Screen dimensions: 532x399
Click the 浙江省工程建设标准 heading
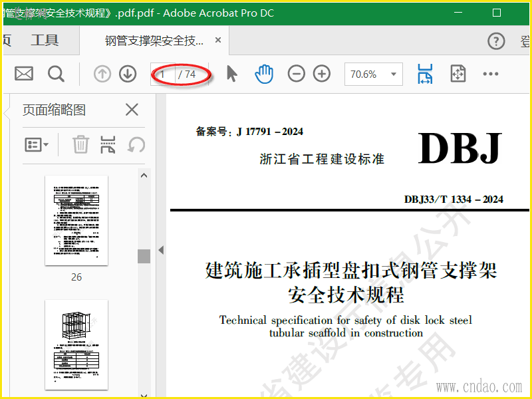(x=322, y=159)
